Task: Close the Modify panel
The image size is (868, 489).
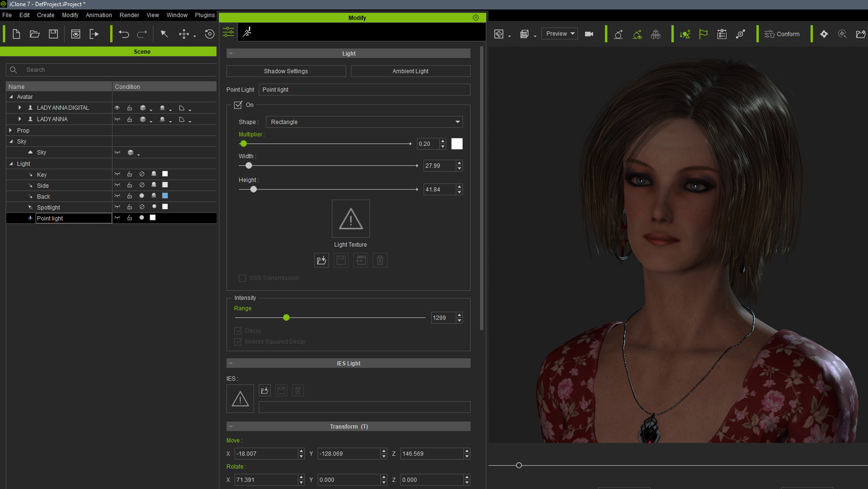Action: [x=476, y=18]
